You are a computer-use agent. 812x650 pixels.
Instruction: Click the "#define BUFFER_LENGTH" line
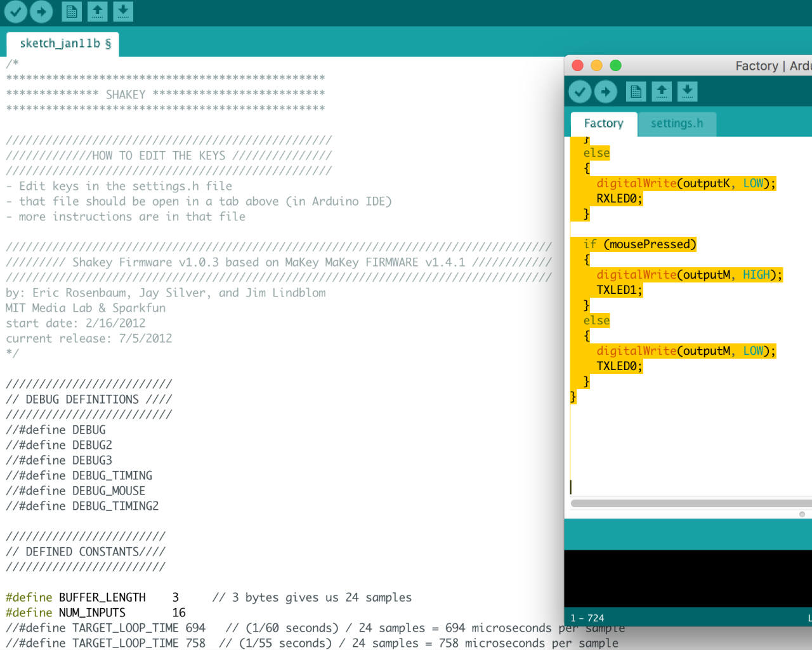point(209,597)
